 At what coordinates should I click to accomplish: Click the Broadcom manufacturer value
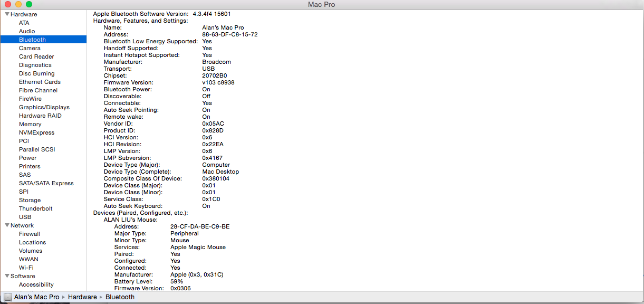[217, 62]
